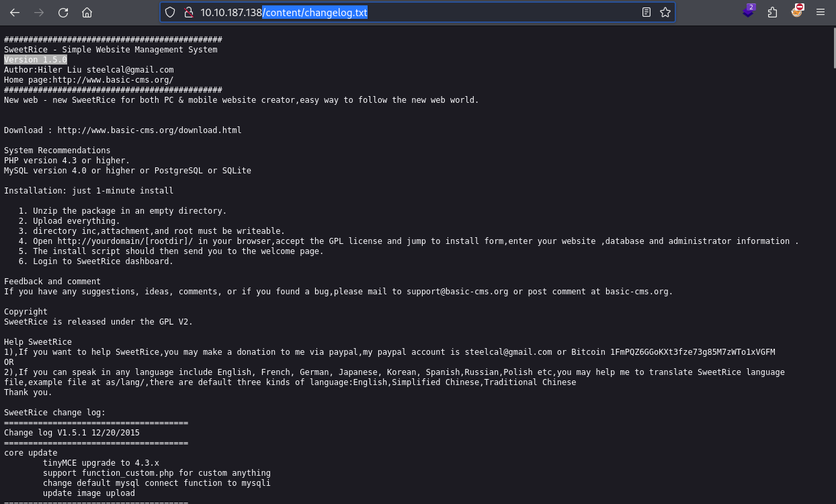
Task: Click the 'Feedback and comment' heading
Action: point(52,282)
